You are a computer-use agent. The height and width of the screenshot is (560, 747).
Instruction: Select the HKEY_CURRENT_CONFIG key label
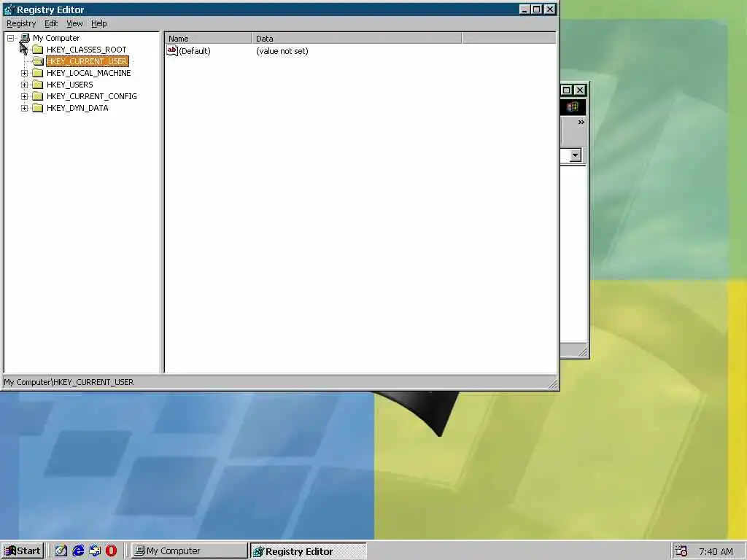tap(91, 96)
